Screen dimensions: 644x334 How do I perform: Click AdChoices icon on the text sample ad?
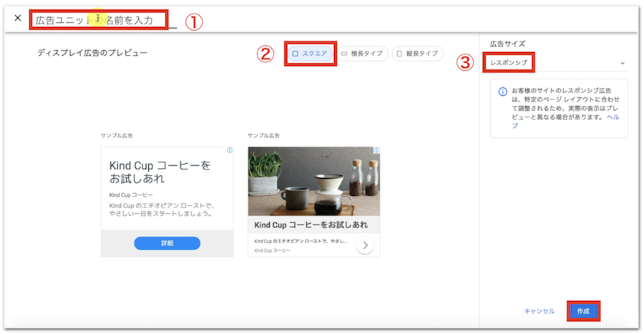click(x=230, y=151)
